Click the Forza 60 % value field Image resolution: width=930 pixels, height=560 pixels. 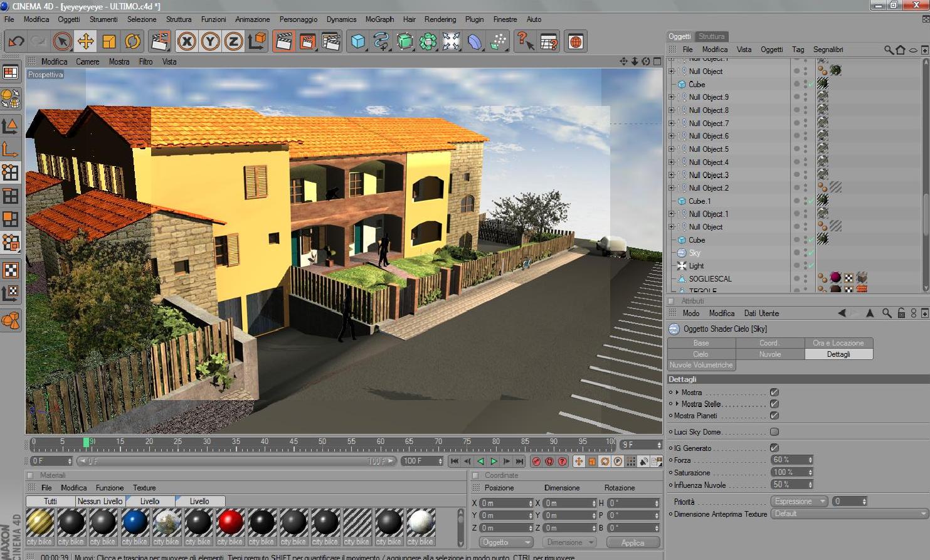click(x=791, y=460)
